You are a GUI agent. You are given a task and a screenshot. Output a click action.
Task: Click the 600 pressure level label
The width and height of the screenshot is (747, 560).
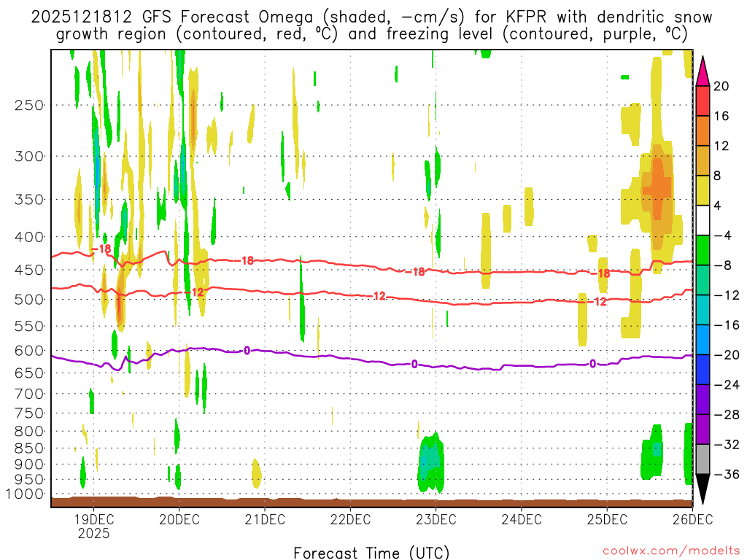pyautogui.click(x=29, y=351)
